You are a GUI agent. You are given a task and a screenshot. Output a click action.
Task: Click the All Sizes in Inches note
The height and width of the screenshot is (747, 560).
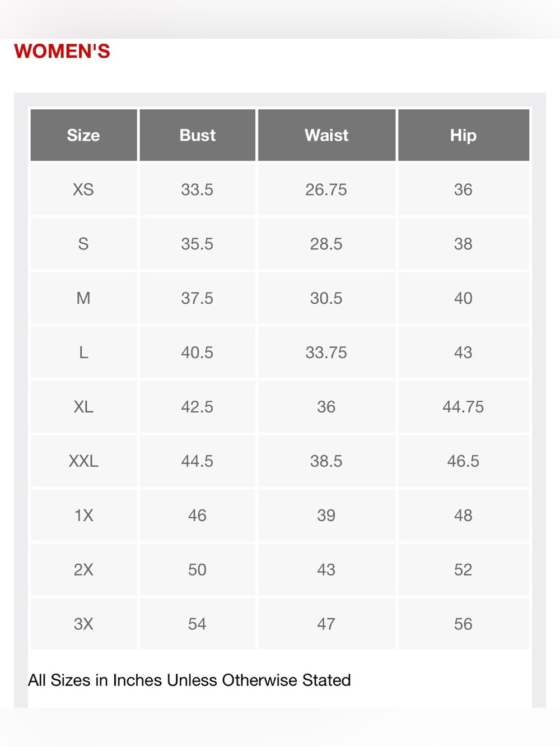pos(189,680)
